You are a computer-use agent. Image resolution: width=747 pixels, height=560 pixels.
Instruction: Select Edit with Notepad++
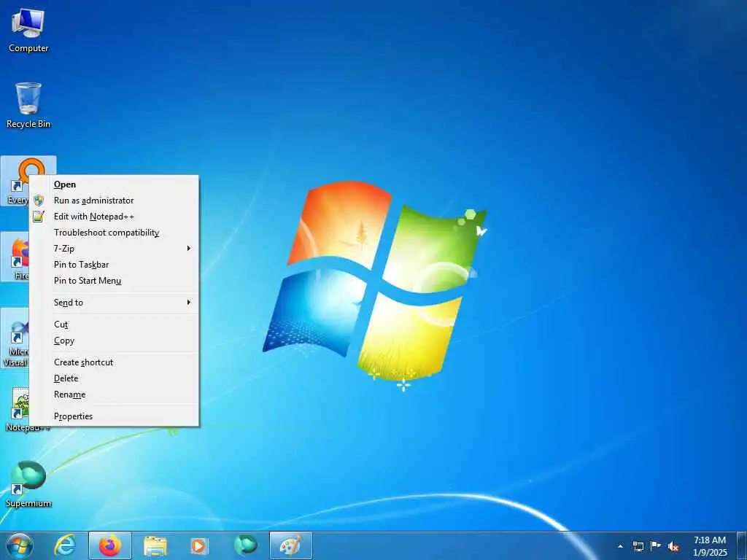coord(115,217)
